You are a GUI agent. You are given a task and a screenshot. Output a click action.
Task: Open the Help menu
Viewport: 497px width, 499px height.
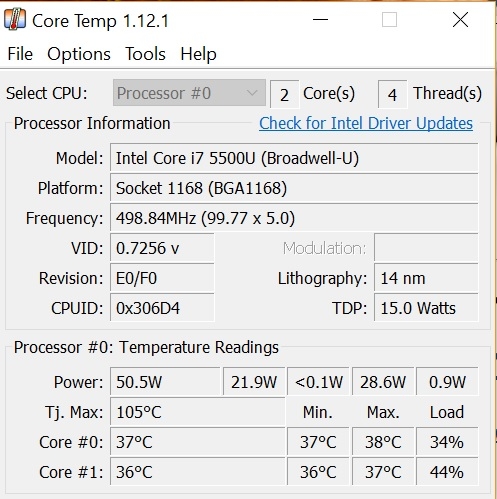[x=198, y=54]
